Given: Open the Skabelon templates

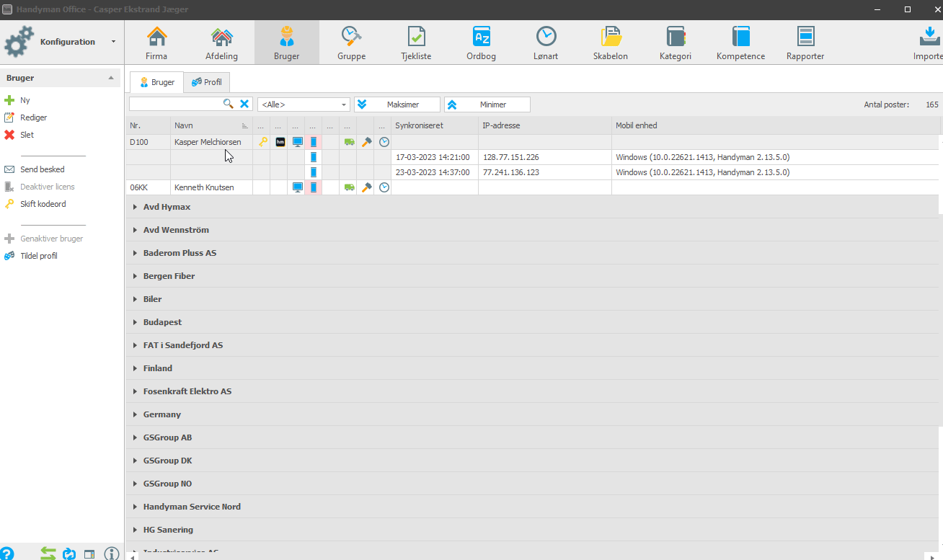Looking at the screenshot, I should [611, 43].
